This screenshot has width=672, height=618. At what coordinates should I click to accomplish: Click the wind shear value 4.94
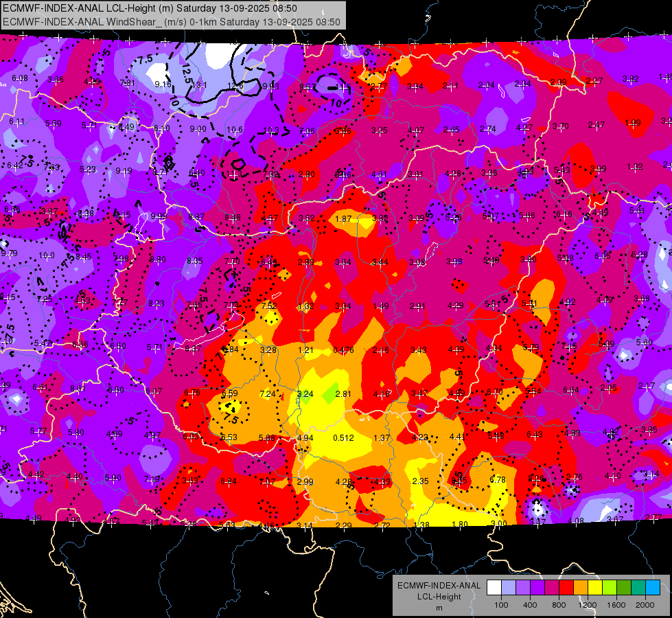coord(305,438)
